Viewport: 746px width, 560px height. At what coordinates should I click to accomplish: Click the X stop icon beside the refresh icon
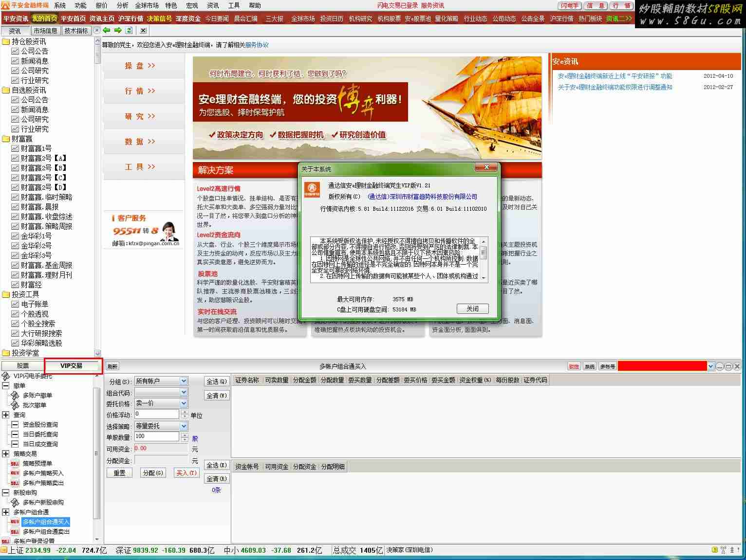[143, 30]
